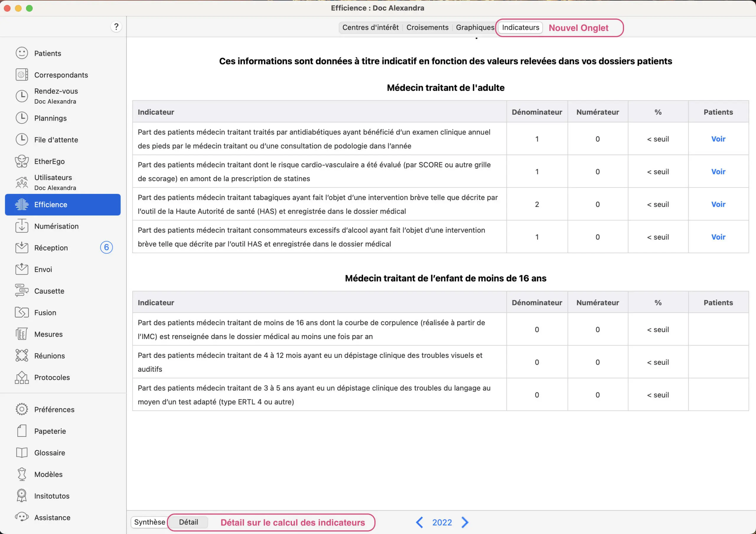The width and height of the screenshot is (756, 534).
Task: Open Correspondants label in sidebar
Action: pyautogui.click(x=61, y=75)
